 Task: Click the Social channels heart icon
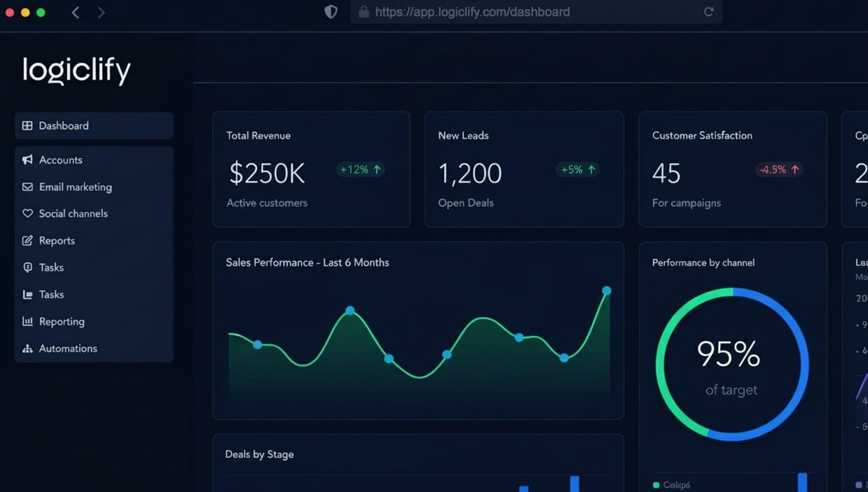tap(27, 213)
